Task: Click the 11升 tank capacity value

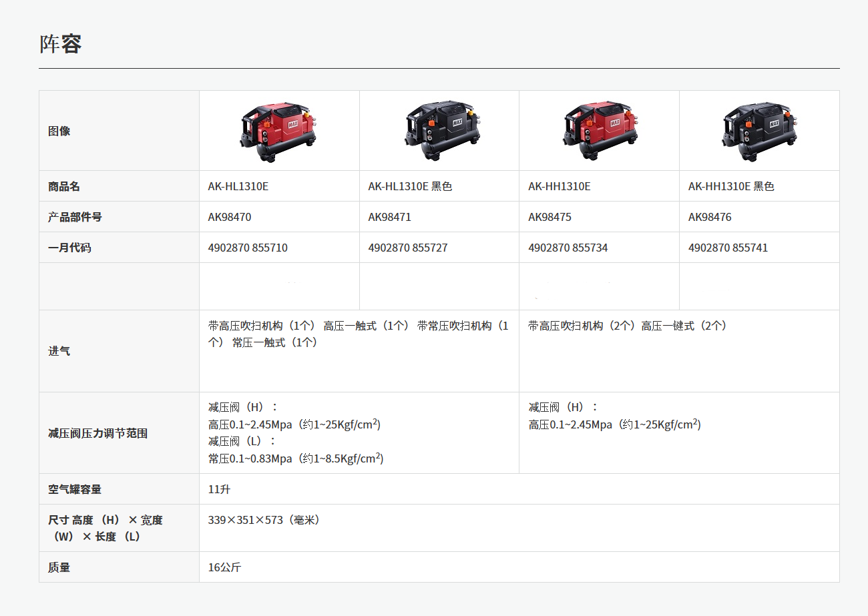Action: click(x=219, y=489)
